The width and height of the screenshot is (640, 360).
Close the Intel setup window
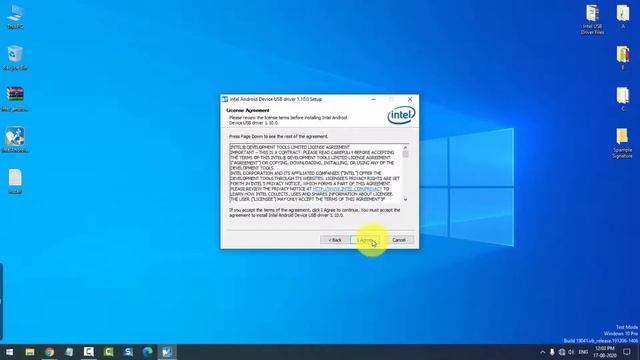tap(410, 99)
